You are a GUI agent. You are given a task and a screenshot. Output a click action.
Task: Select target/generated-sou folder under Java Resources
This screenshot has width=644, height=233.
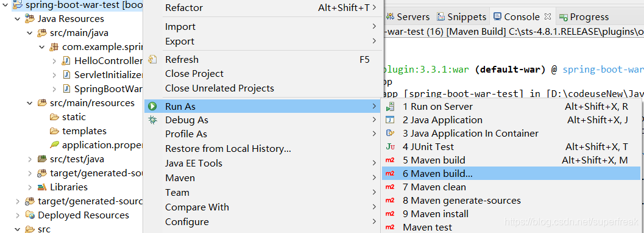point(96,173)
